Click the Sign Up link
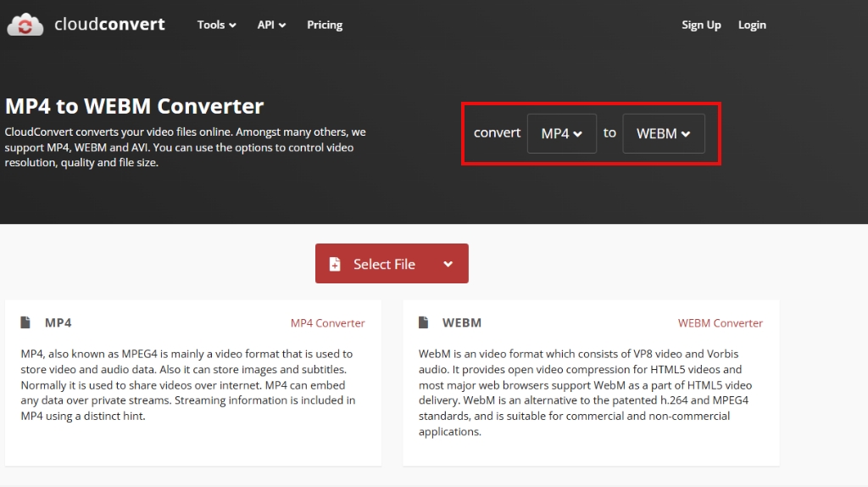Image resolution: width=868 pixels, height=487 pixels. point(701,25)
